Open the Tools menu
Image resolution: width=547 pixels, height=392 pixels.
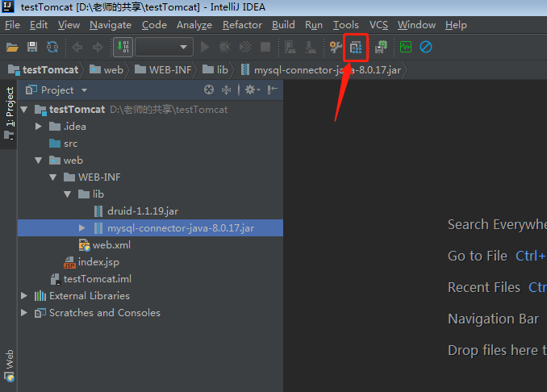[346, 25]
